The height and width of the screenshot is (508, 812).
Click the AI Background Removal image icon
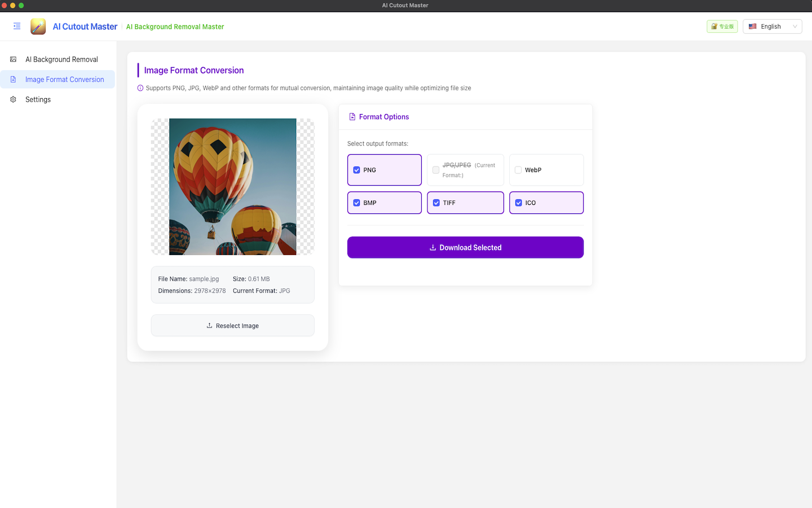(x=12, y=59)
